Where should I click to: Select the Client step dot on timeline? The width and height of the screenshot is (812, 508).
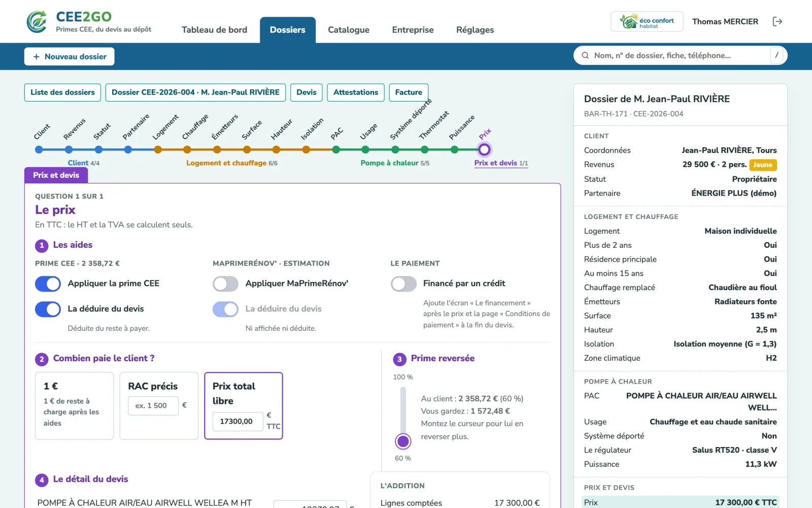click(39, 149)
